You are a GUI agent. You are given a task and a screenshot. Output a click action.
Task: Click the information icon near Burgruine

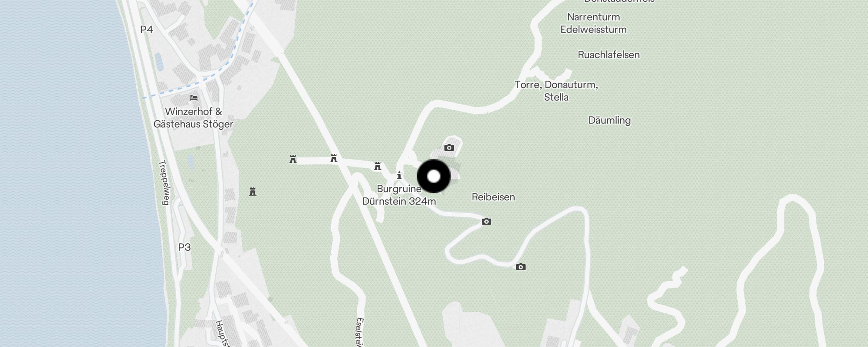point(399,176)
